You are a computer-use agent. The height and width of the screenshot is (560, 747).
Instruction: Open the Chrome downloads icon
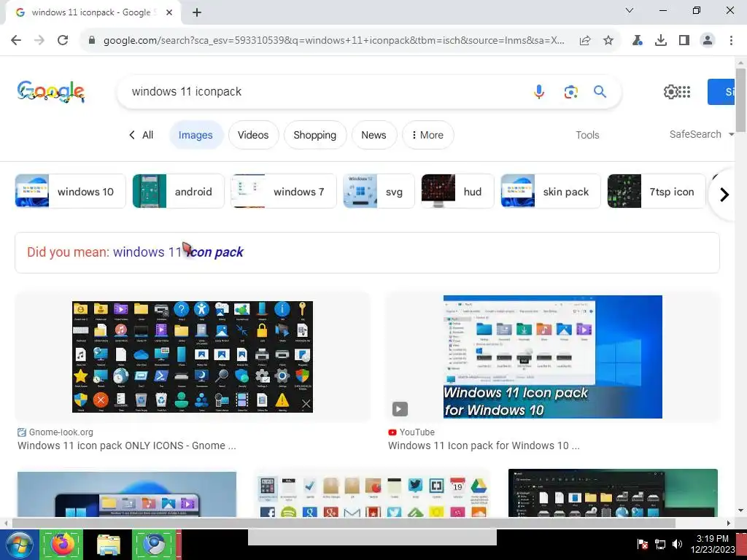click(x=660, y=41)
